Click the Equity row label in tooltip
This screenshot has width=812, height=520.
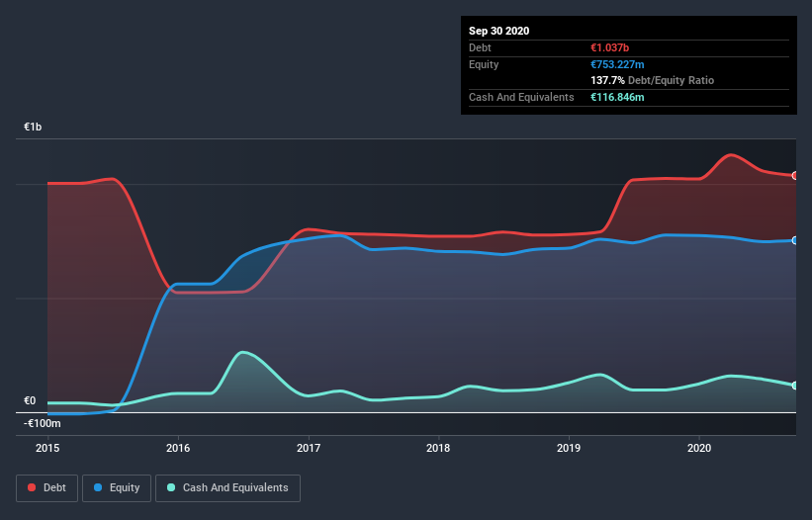point(484,64)
